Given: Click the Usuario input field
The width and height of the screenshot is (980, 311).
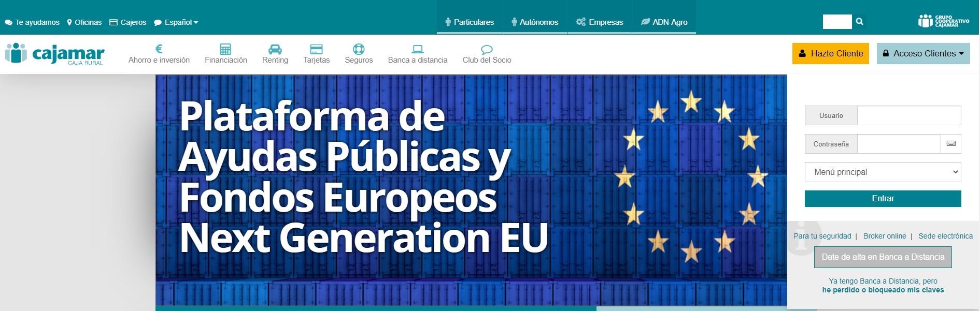Looking at the screenshot, I should tap(909, 115).
